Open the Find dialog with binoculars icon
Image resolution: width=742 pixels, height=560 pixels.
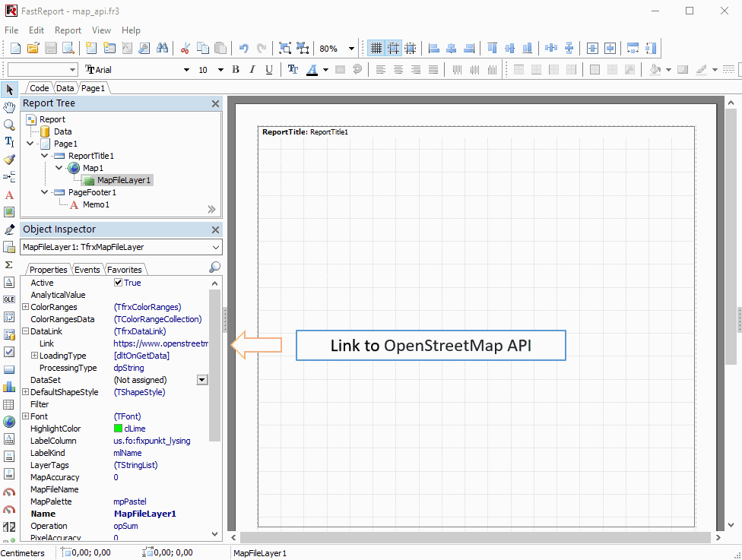coord(163,48)
